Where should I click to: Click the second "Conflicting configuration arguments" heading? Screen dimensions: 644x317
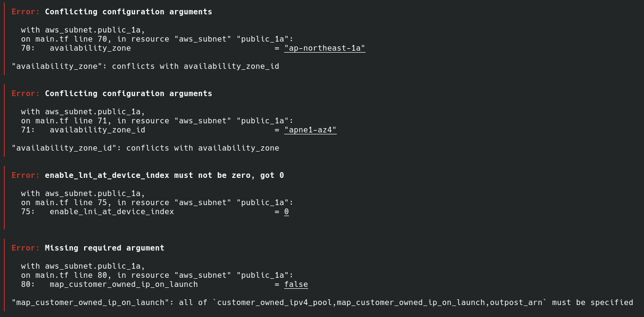pyautogui.click(x=129, y=93)
